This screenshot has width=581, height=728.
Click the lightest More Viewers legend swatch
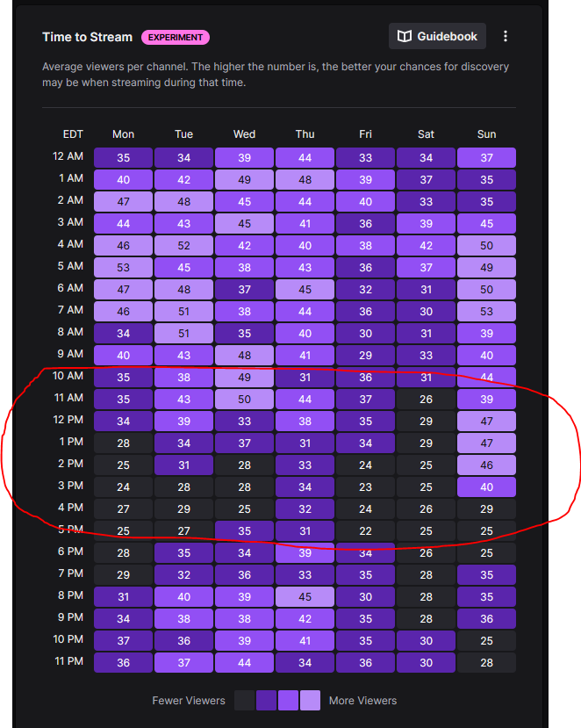tap(310, 700)
